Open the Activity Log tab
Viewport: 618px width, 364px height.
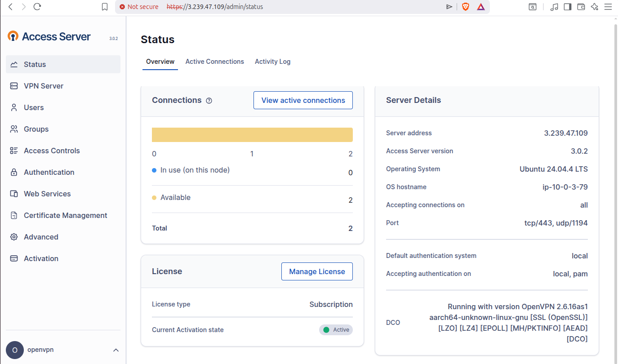(272, 62)
